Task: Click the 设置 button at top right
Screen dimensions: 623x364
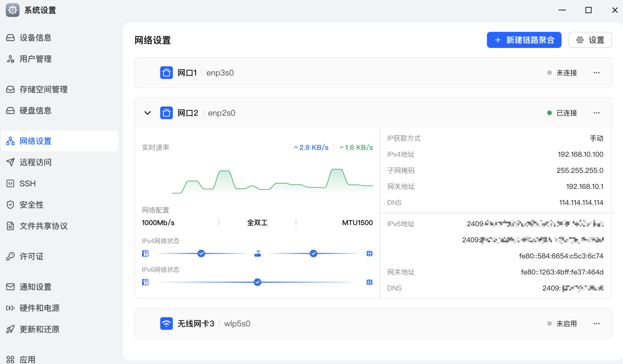Action: coord(590,40)
